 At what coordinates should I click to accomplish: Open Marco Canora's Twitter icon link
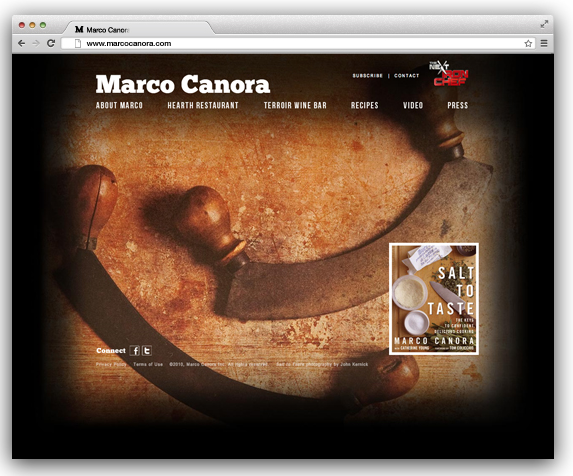tap(147, 351)
